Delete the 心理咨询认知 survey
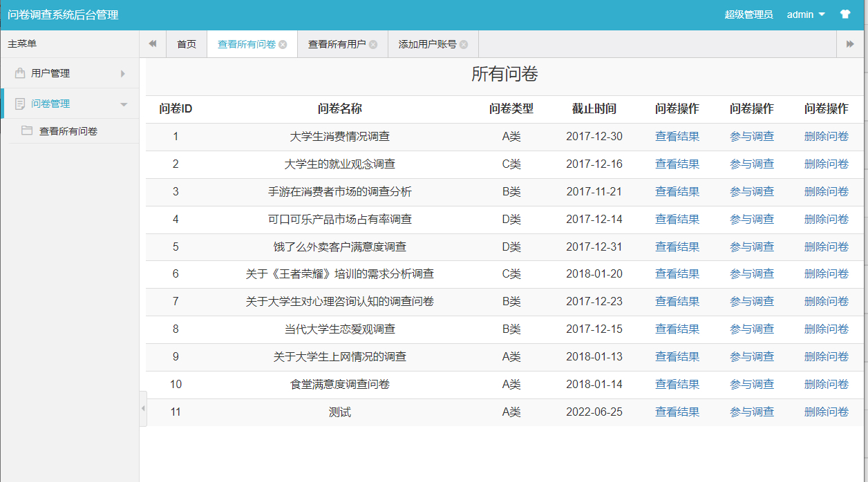The width and height of the screenshot is (868, 482). click(x=827, y=302)
